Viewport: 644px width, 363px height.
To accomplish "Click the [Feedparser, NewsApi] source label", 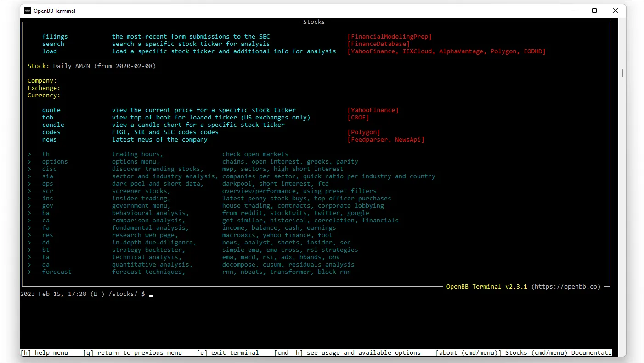I will [386, 140].
